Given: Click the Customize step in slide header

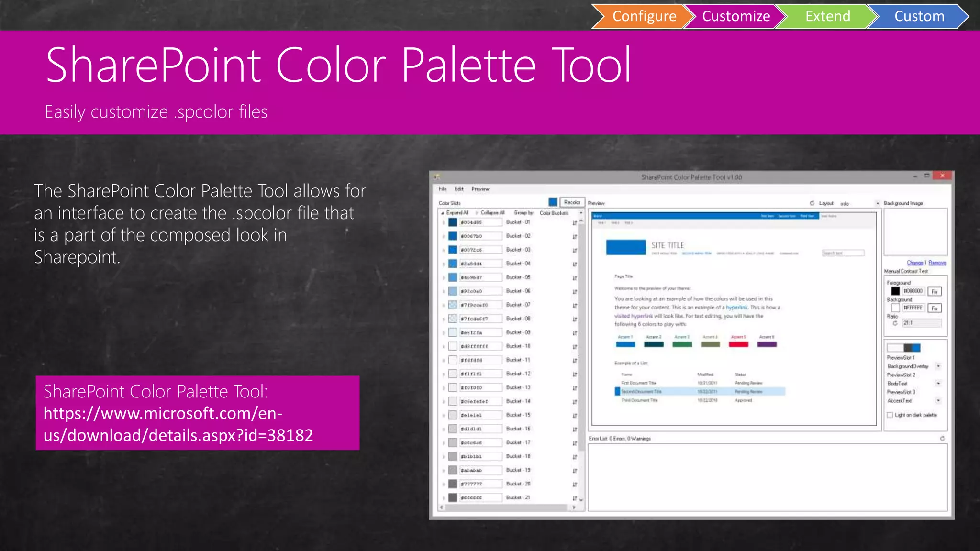Looking at the screenshot, I should (x=736, y=16).
